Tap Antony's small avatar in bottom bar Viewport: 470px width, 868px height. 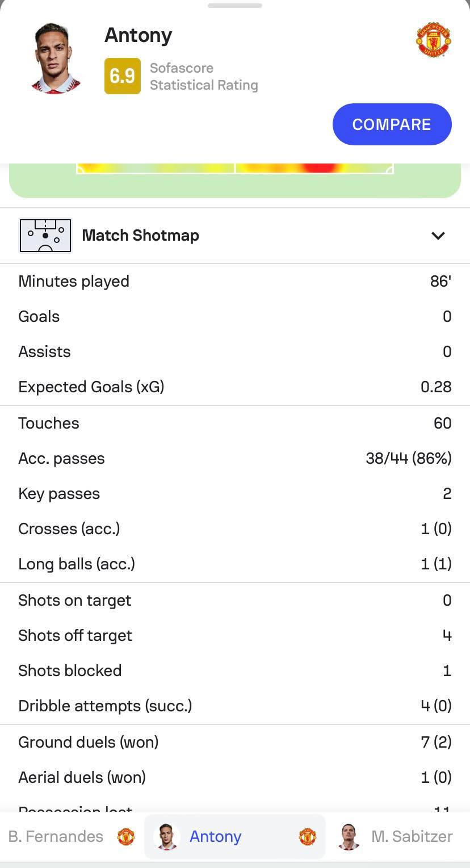point(167,836)
